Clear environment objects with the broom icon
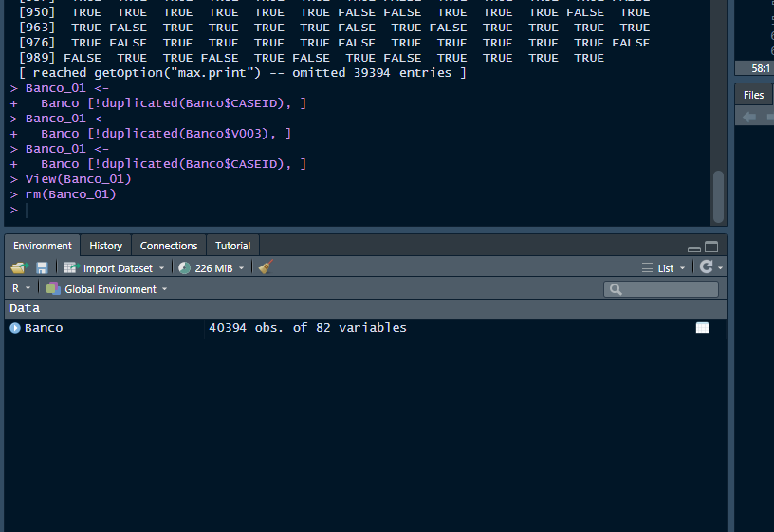774x532 pixels. (x=266, y=268)
